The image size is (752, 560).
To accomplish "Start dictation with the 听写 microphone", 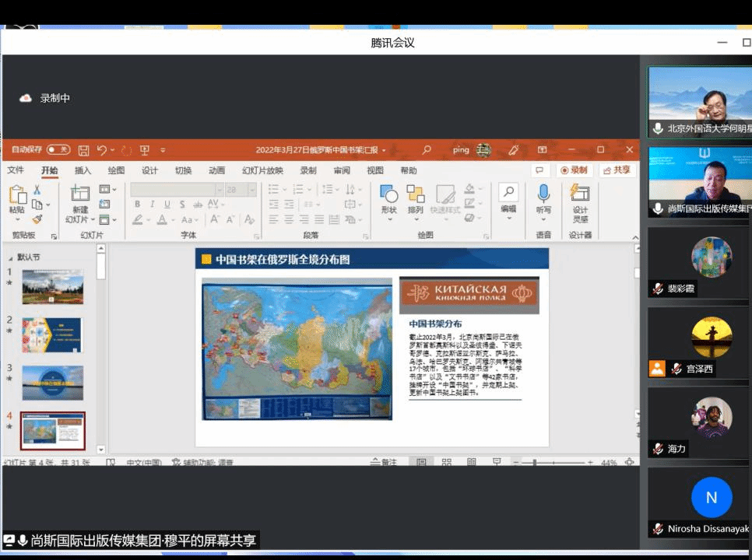I will (543, 193).
